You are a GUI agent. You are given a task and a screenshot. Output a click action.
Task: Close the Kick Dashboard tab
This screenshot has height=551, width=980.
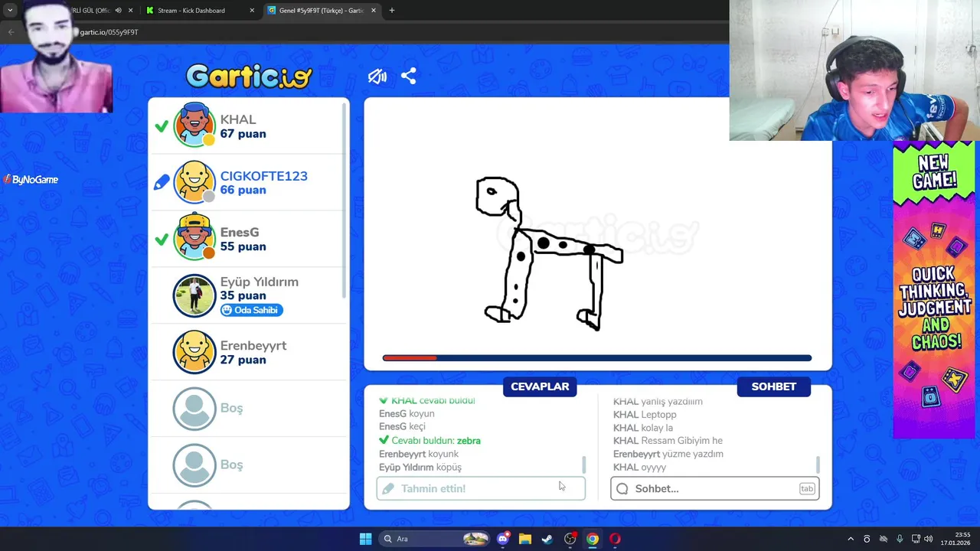tap(253, 11)
